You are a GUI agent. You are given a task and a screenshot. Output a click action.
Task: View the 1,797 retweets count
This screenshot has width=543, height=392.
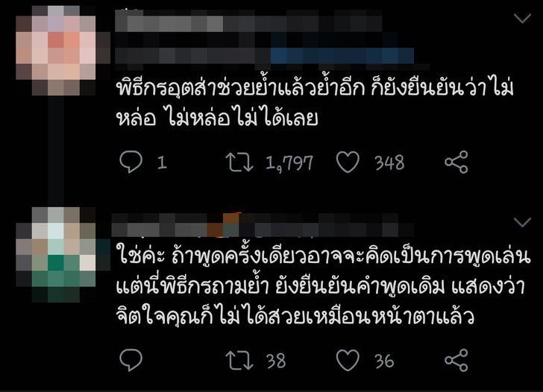[x=289, y=162]
